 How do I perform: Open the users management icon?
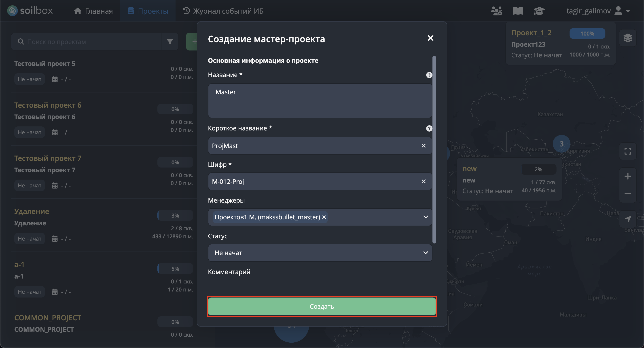point(496,11)
